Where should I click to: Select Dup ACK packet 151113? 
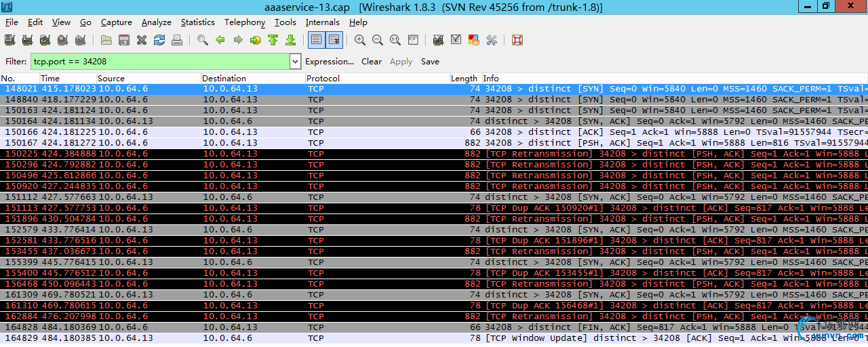tap(434, 208)
